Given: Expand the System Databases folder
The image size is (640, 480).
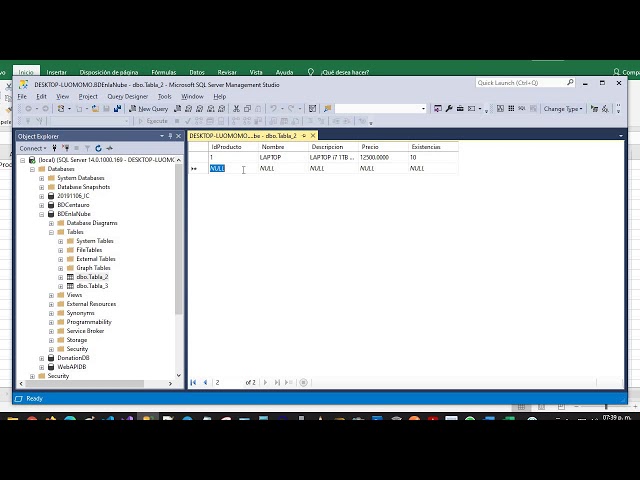Looking at the screenshot, I should pyautogui.click(x=42, y=178).
